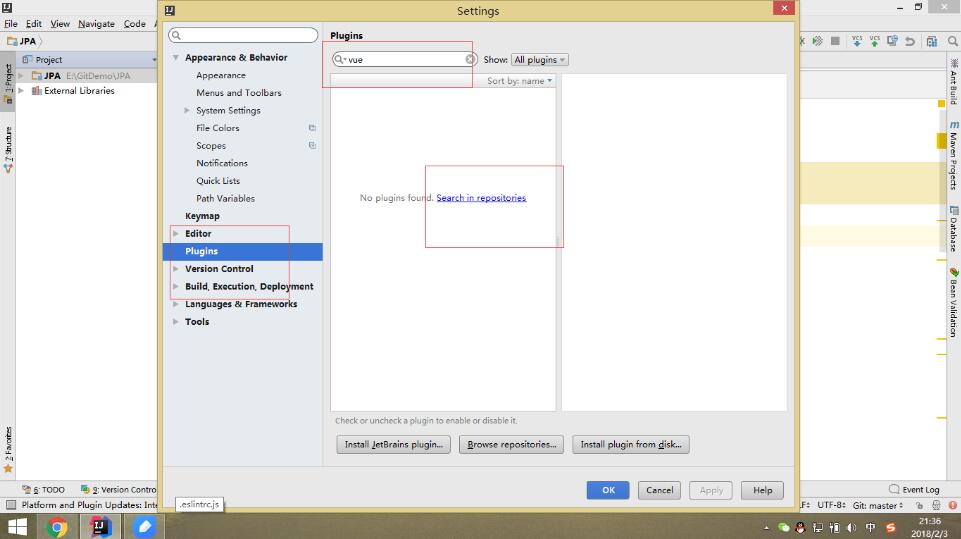The width and height of the screenshot is (961, 539).
Task: Expand the System Settings node
Action: [187, 110]
